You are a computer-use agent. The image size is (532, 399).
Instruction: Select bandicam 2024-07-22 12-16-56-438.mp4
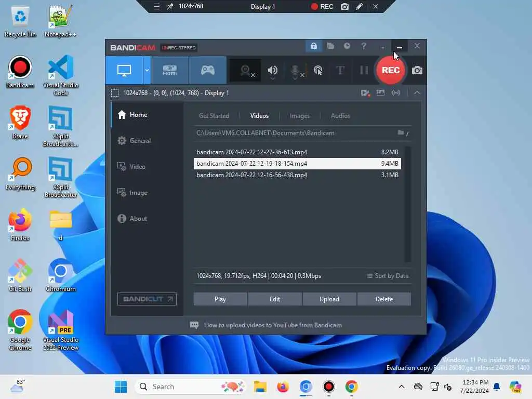coord(297,175)
